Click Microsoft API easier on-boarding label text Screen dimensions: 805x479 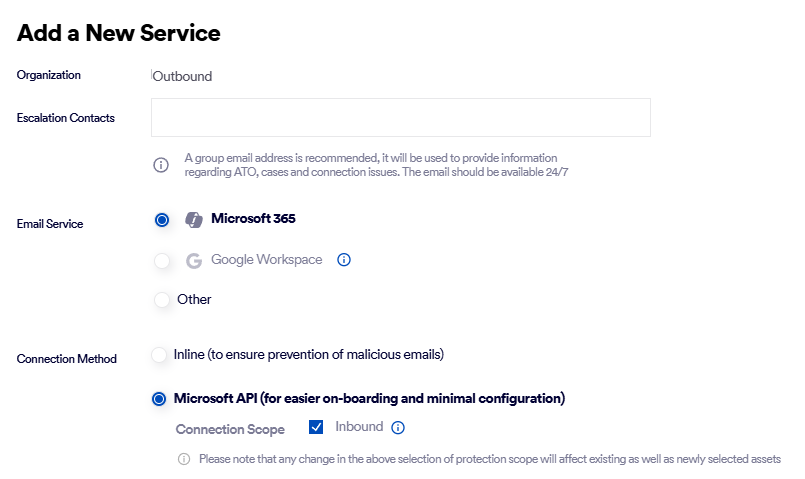[x=369, y=399]
